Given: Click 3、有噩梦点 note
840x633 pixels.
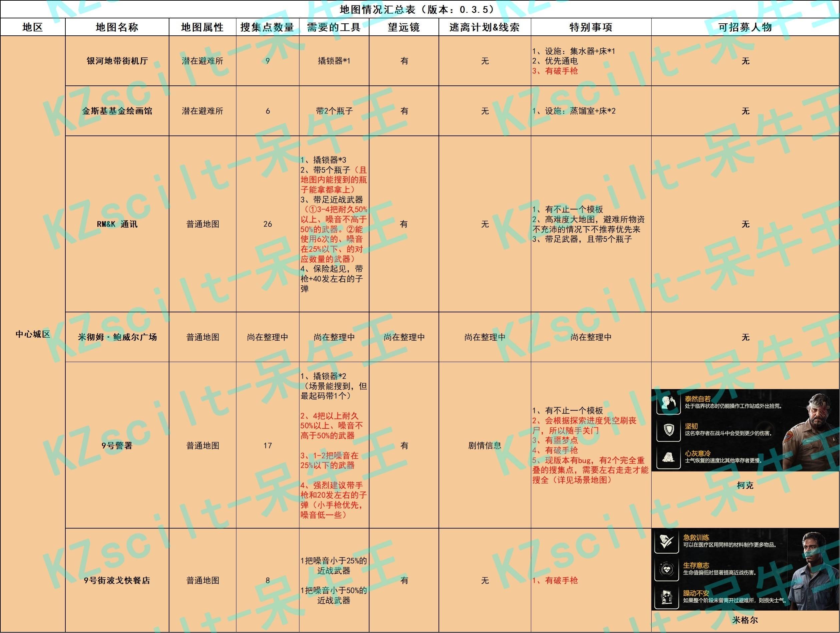Looking at the screenshot, I should [555, 440].
